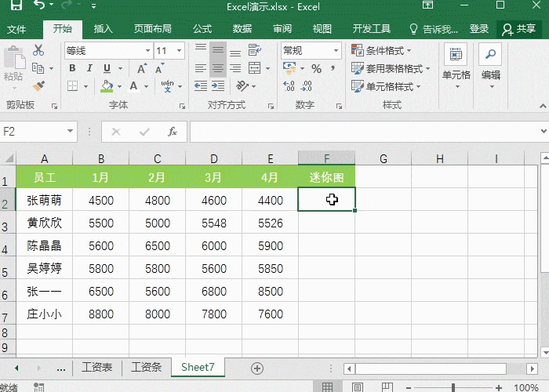Open the font name 等线 dropdown

point(147,51)
